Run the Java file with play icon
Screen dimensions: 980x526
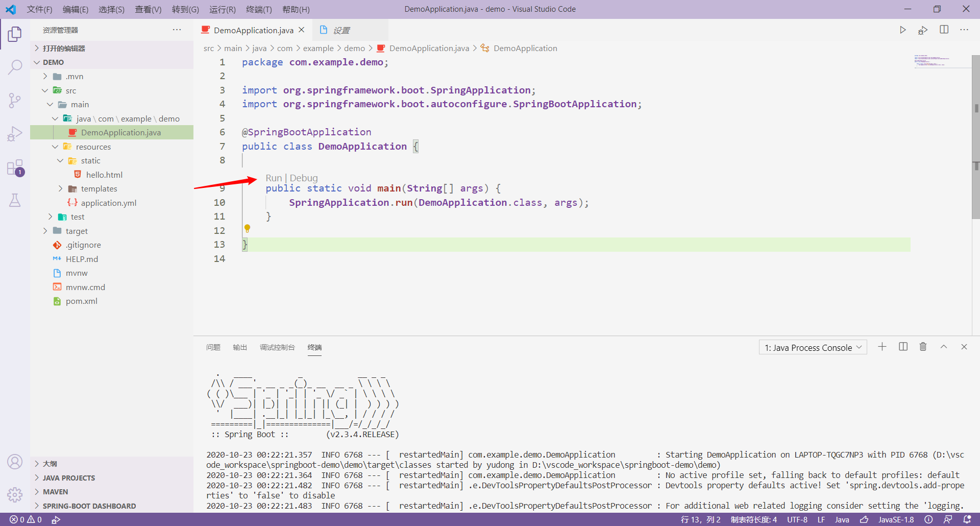tap(902, 30)
